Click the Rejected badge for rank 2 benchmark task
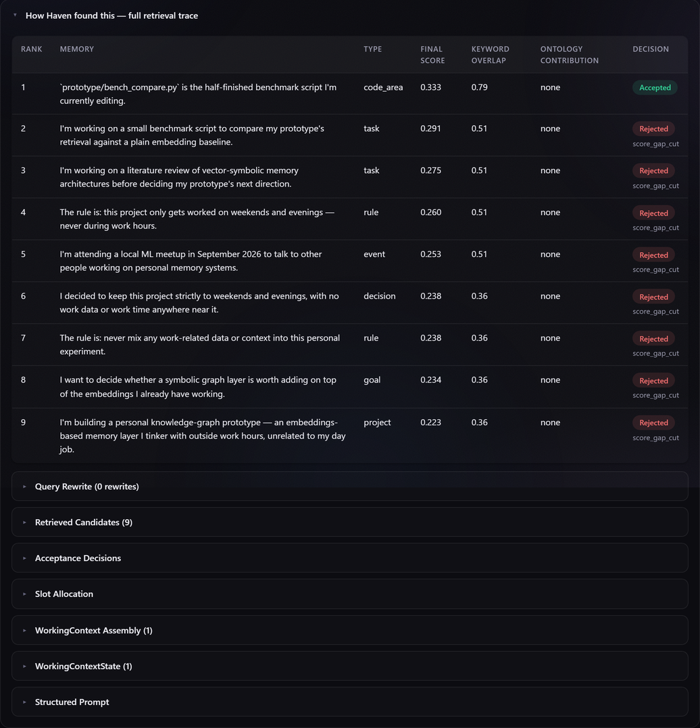Viewport: 700px width, 728px height. 653,128
